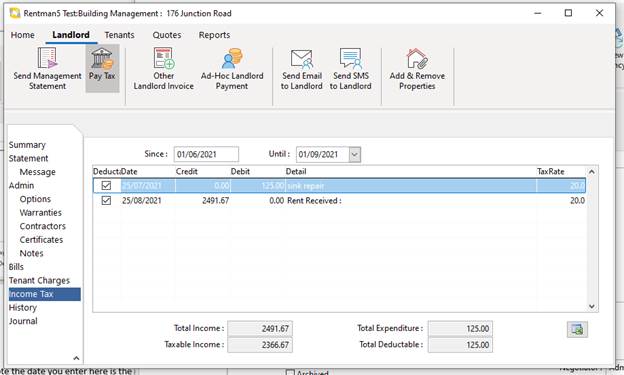The width and height of the screenshot is (624, 375).
Task: Select the Landlord tab
Action: click(x=71, y=35)
